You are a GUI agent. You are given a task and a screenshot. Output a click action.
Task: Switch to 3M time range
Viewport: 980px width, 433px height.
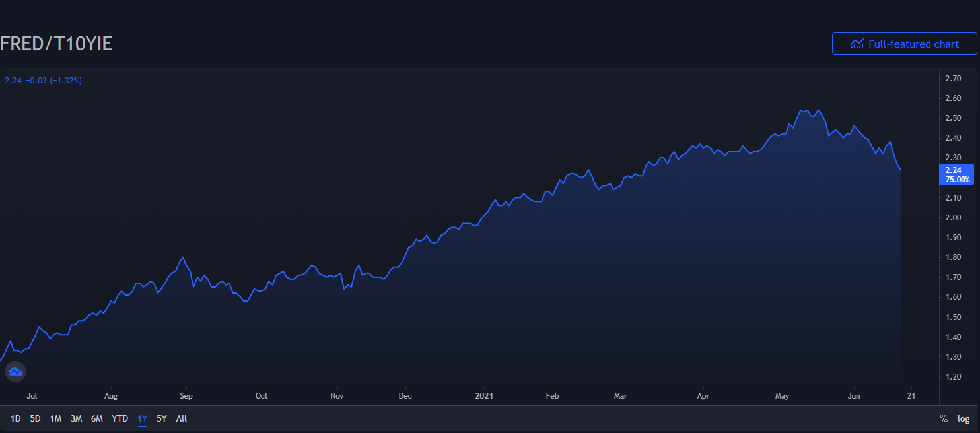point(77,418)
